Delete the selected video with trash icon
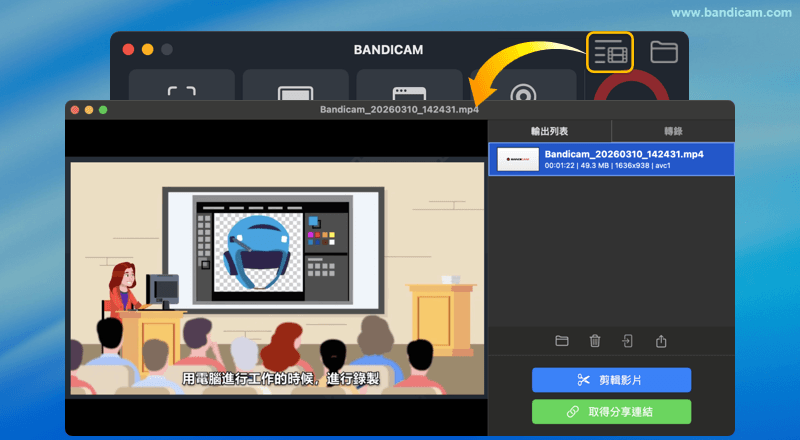 click(595, 341)
